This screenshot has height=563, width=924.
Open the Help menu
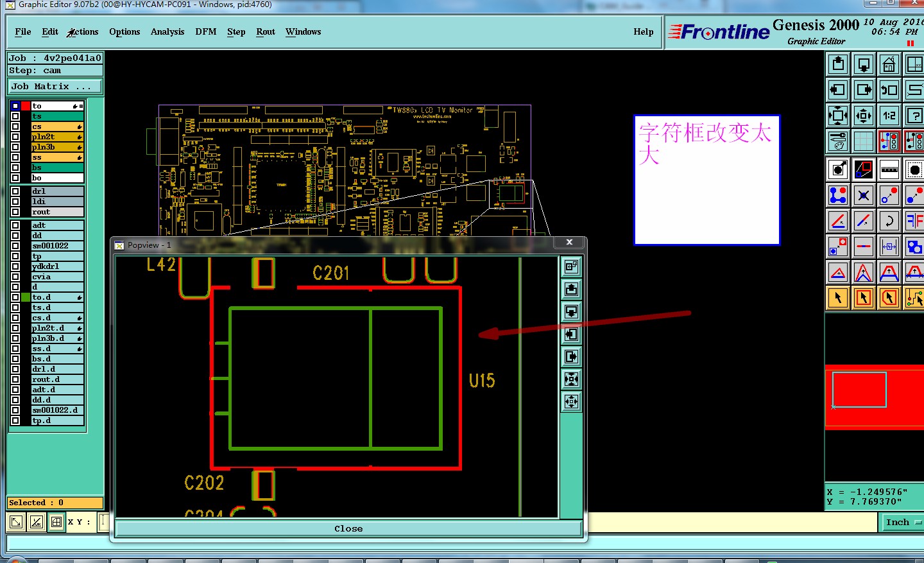(x=644, y=32)
